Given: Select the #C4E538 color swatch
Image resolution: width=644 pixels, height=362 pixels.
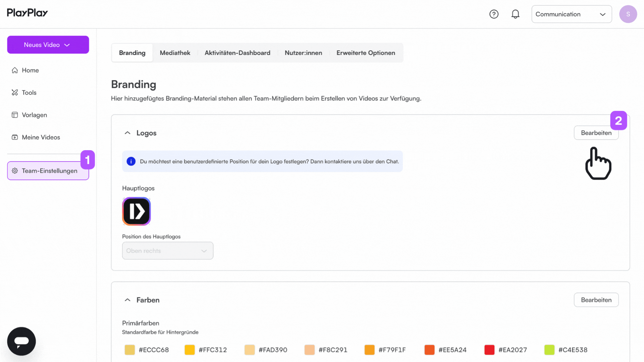Looking at the screenshot, I should (549, 350).
